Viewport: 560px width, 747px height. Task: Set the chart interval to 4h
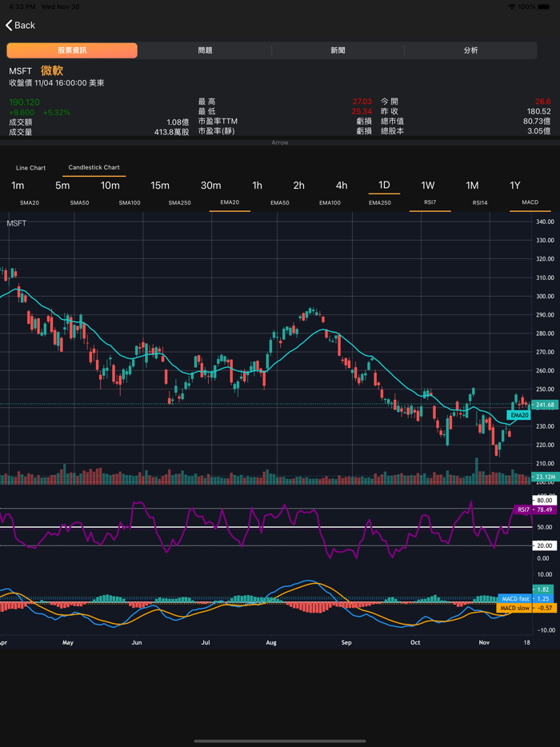tap(342, 186)
